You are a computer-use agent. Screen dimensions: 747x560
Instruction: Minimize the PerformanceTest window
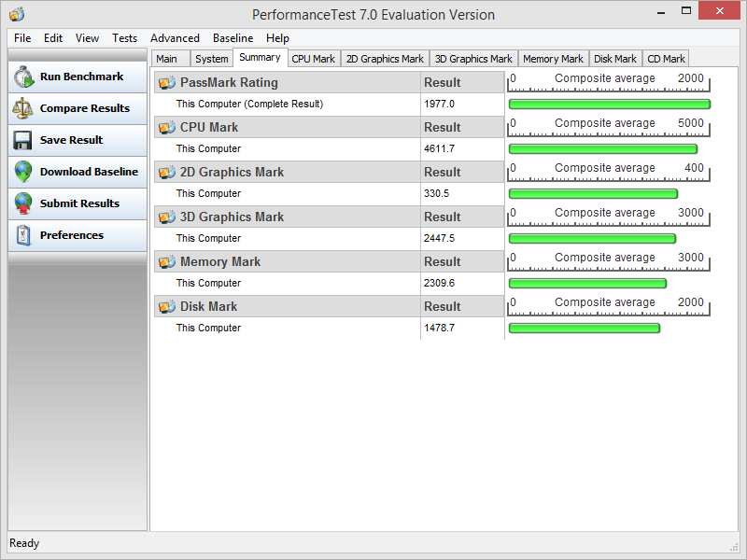tap(661, 12)
